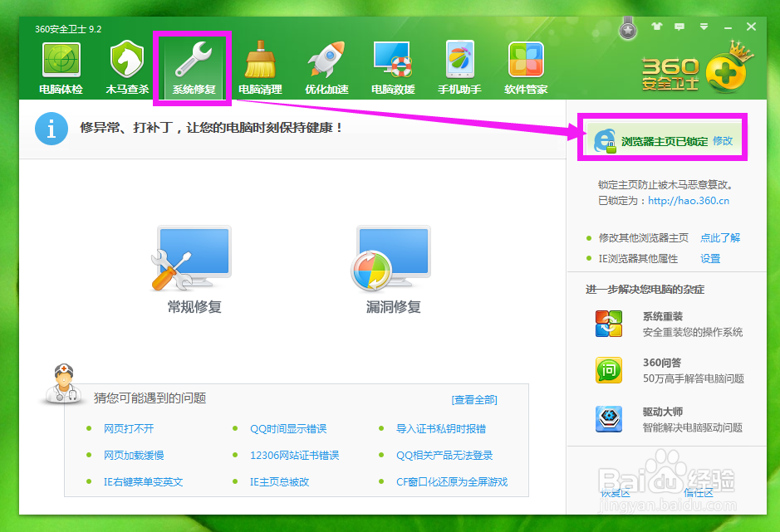Open 导入证书私钥时报错 link
This screenshot has width=780, height=532.
(x=441, y=428)
